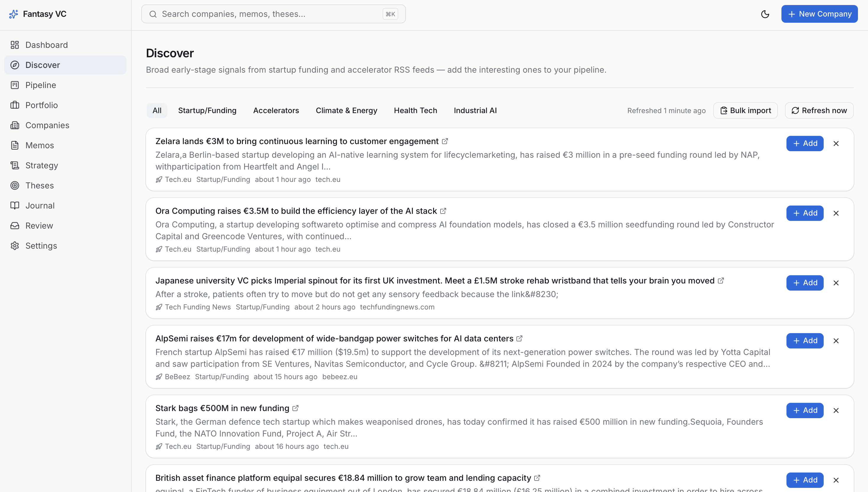
Task: Click the Memos document icon
Action: pyautogui.click(x=14, y=145)
